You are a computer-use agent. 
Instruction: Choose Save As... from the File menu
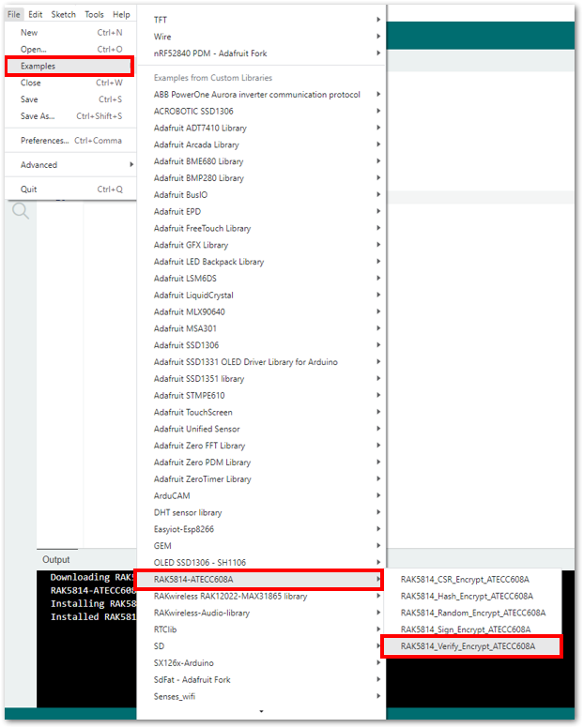coord(70,116)
